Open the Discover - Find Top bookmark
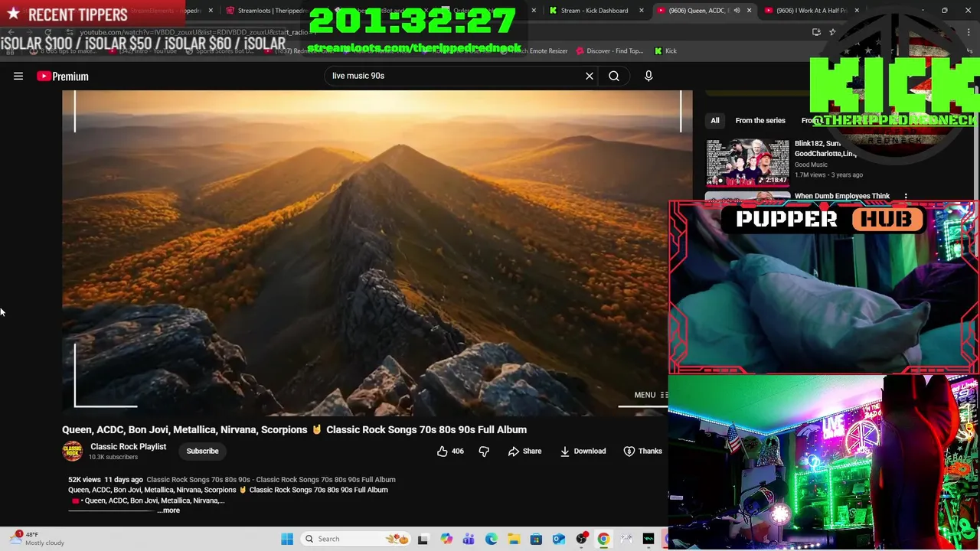 tap(609, 51)
